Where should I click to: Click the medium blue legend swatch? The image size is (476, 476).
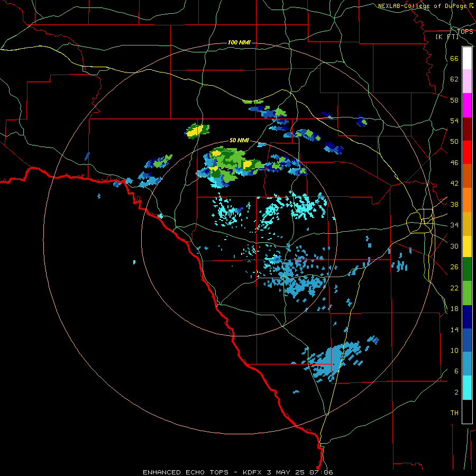click(467, 340)
